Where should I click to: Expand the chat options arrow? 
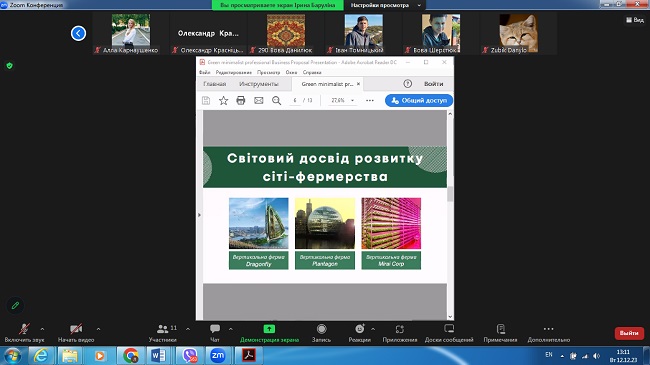point(230,329)
